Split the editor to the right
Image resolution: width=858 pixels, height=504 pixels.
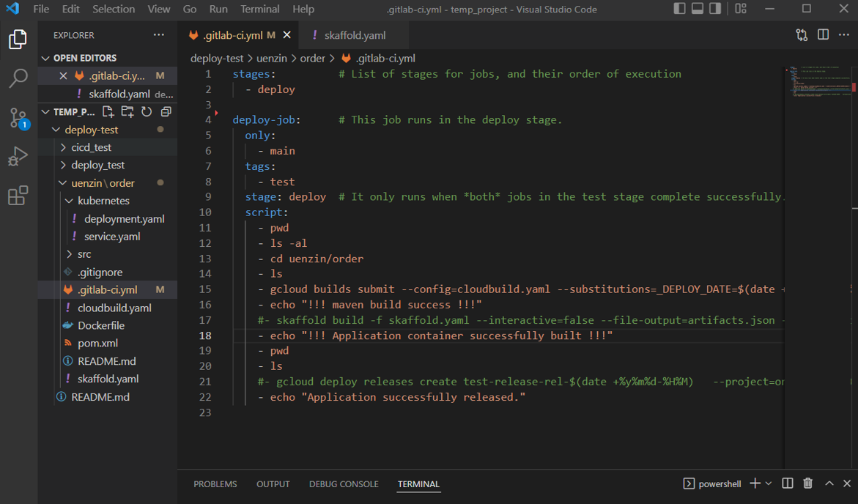point(823,34)
